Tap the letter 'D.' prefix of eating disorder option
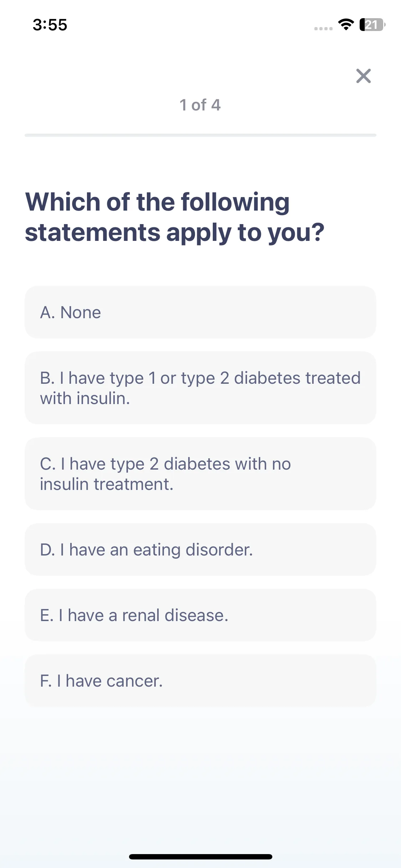Screen dimensions: 401x868 (x=48, y=550)
